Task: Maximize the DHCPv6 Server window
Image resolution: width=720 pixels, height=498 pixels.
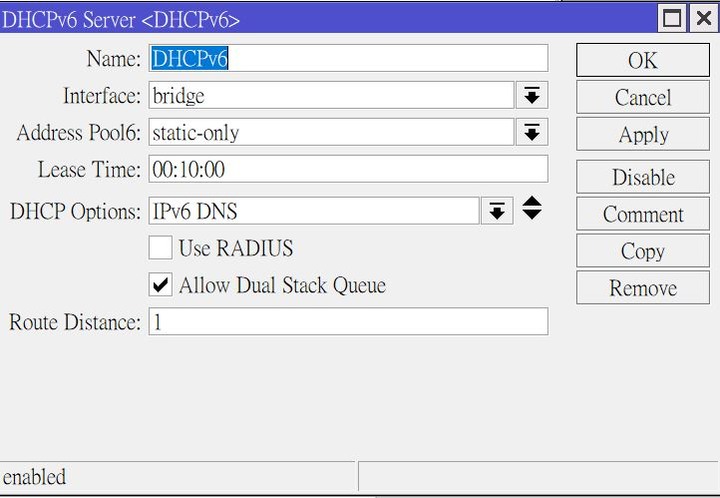Action: click(672, 18)
